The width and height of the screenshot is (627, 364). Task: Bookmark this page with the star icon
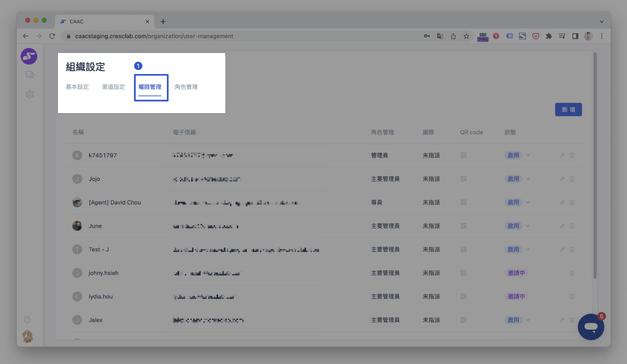(x=466, y=36)
